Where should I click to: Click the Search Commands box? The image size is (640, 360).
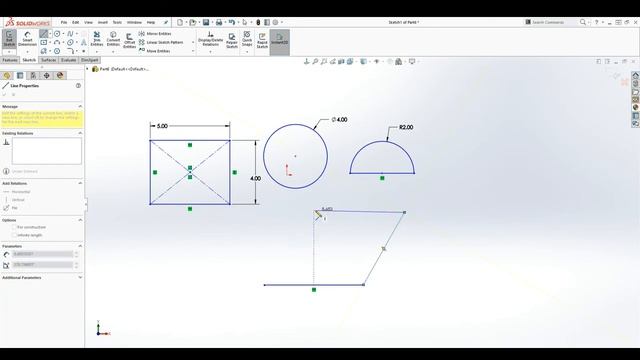point(551,22)
